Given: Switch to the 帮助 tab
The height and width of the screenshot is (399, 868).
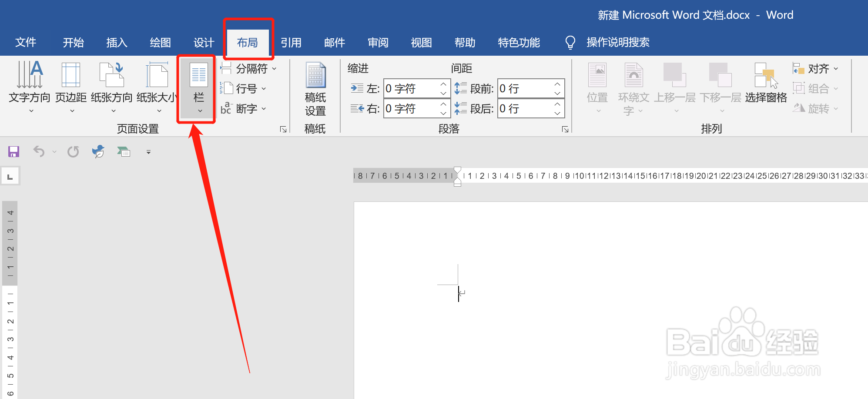Looking at the screenshot, I should point(465,43).
